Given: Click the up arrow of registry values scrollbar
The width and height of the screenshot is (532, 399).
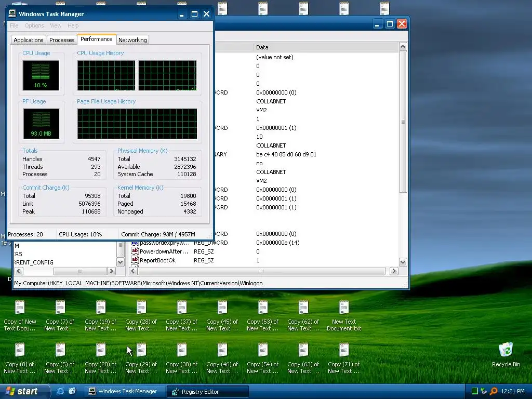Looking at the screenshot, I should pos(403,46).
